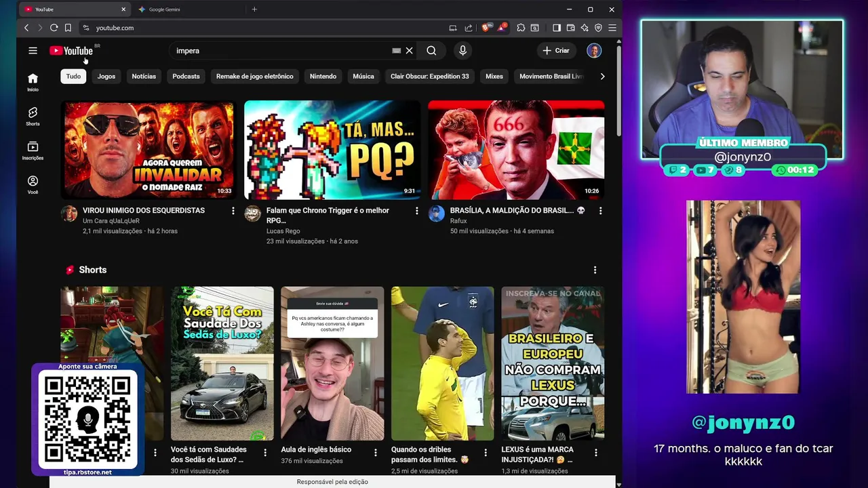Select the Música filter chip
This screenshot has height=488, width=868.
pos(363,77)
